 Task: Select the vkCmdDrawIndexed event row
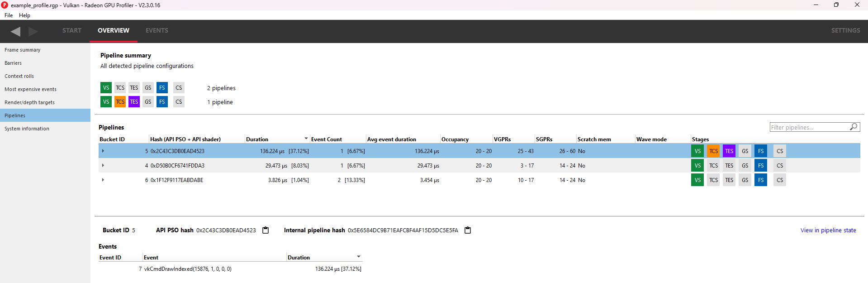click(x=188, y=269)
